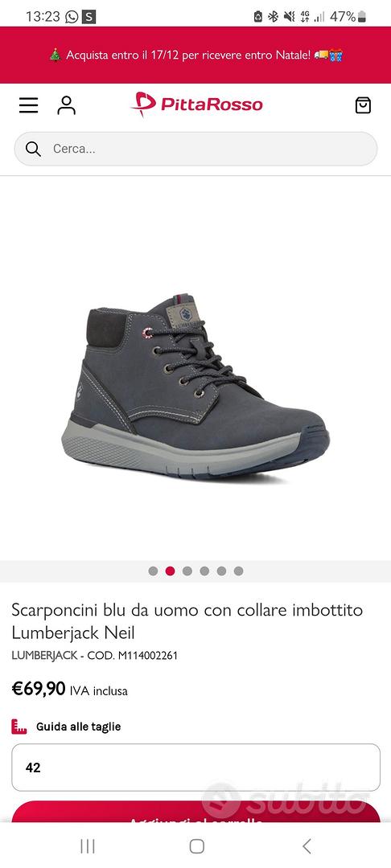Open the size selector showing 42
Image resolution: width=391 pixels, height=868 pixels.
[195, 768]
